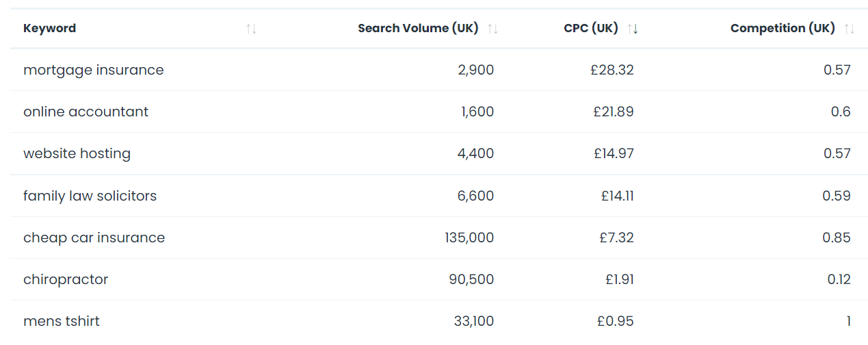Click the £28.32 CPC value
Screen dimensions: 868x345
coord(614,70)
